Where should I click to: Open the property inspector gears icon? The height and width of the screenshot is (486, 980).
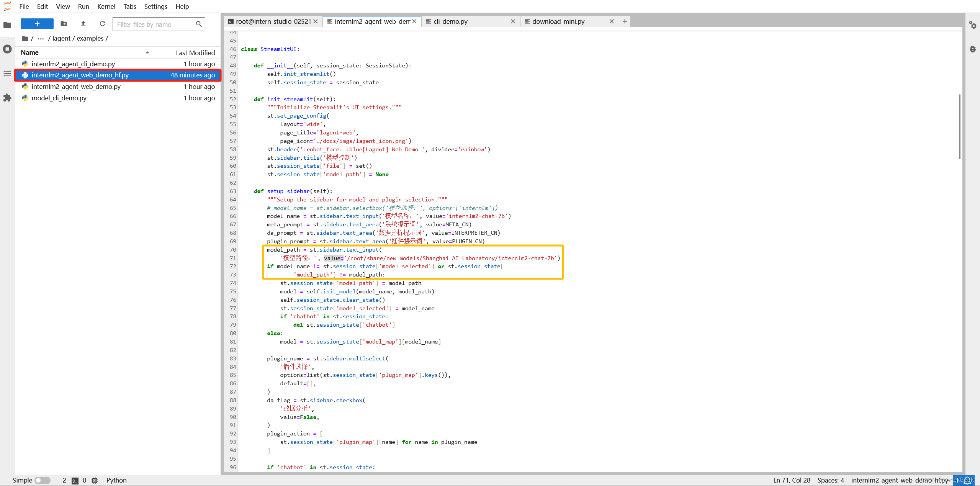click(x=972, y=25)
